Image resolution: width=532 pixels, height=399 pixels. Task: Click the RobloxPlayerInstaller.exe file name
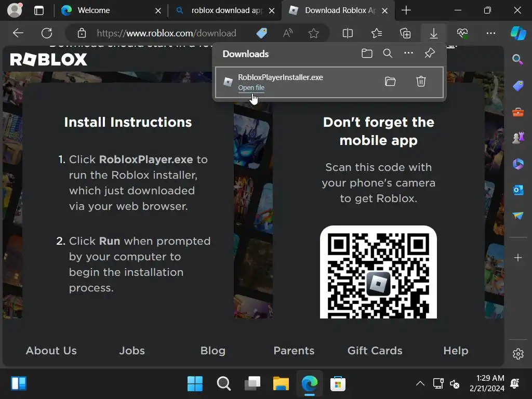(x=281, y=77)
